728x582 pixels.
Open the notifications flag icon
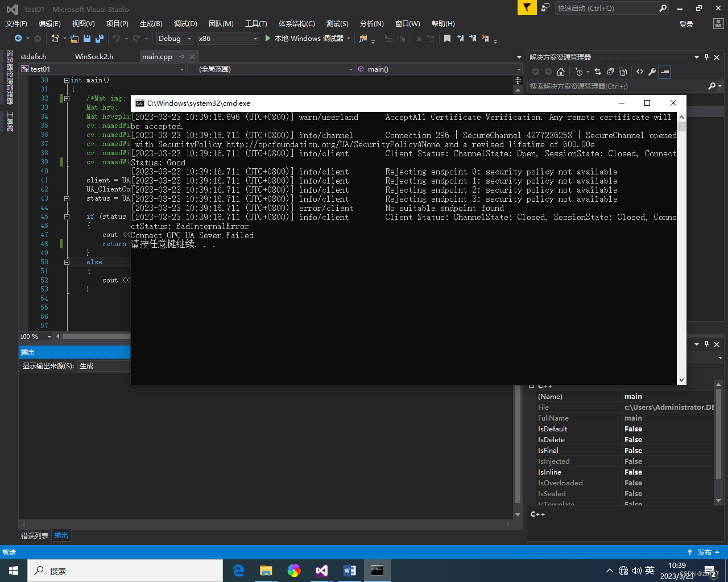(x=527, y=7)
